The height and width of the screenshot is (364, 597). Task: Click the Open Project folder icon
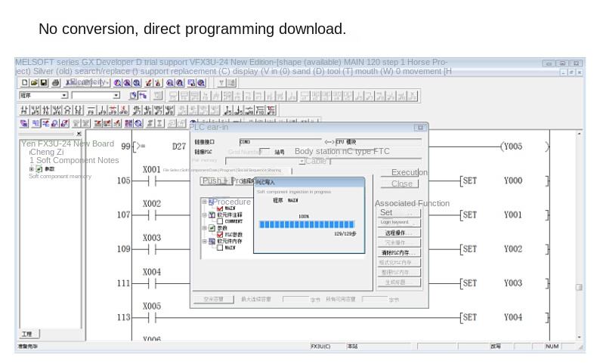35,82
